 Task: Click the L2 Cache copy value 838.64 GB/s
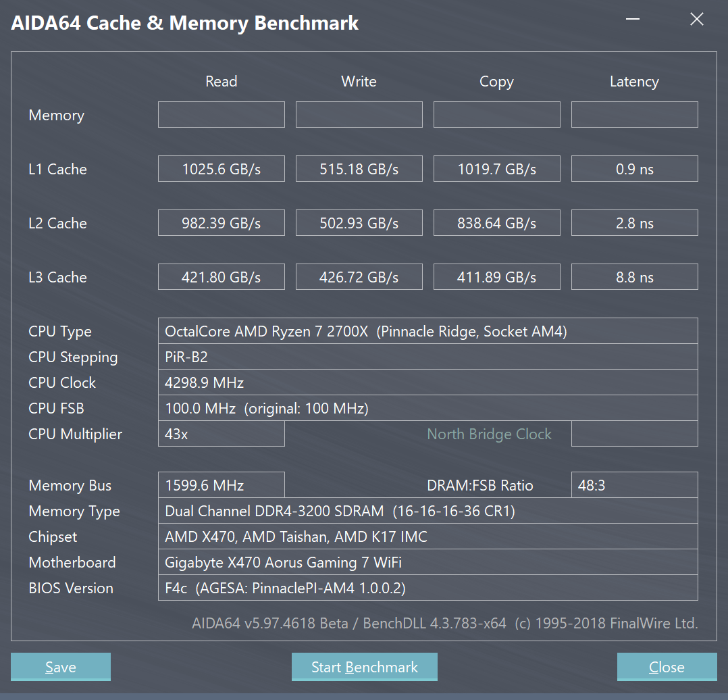[497, 223]
